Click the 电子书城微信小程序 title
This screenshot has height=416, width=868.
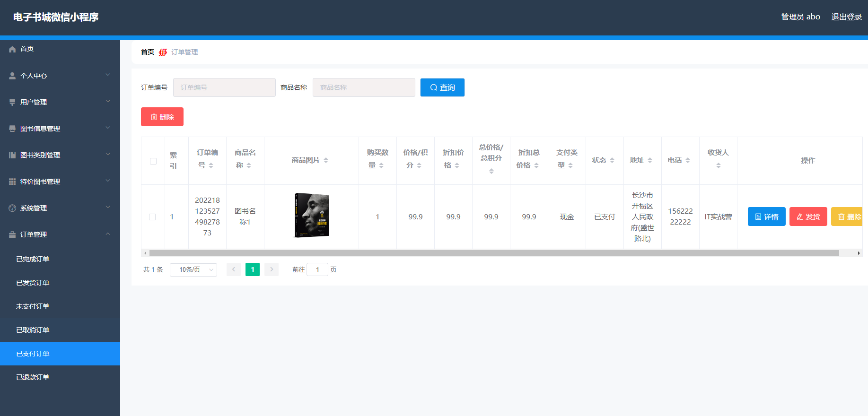[x=56, y=17]
